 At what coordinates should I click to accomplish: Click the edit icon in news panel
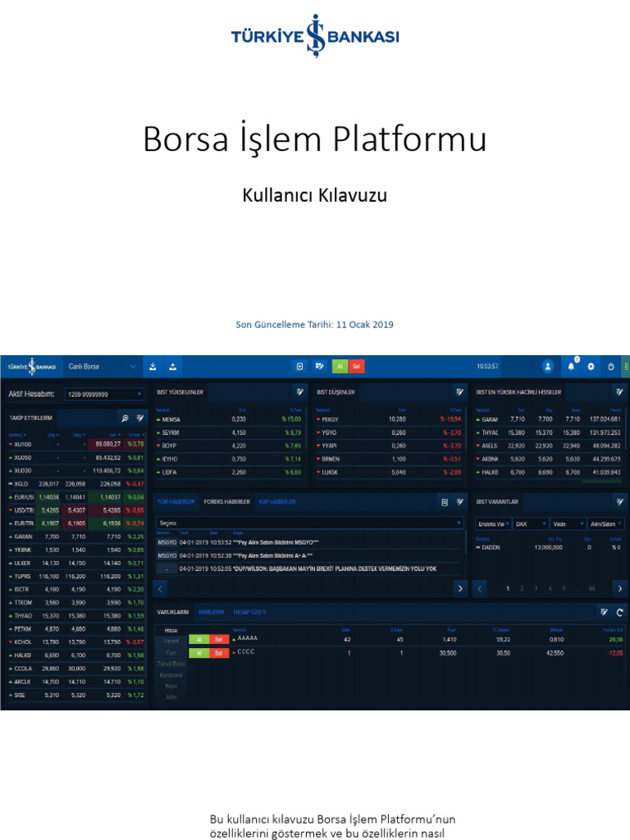[459, 502]
